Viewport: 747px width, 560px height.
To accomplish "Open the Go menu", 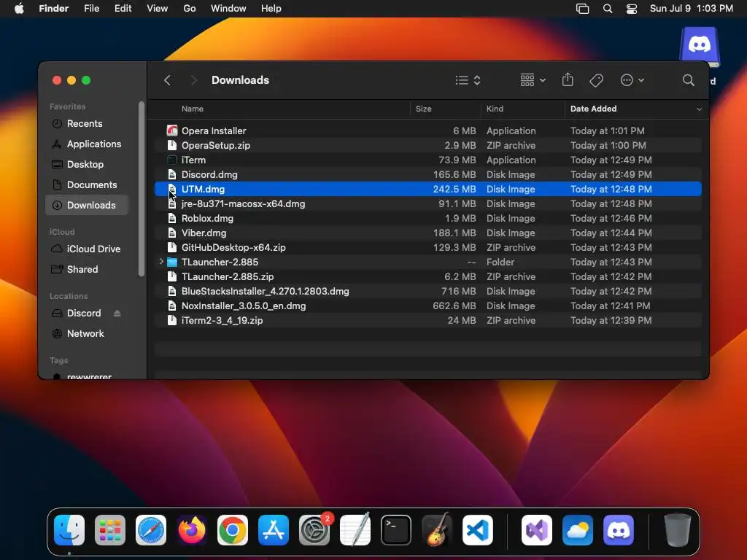I will pos(190,9).
